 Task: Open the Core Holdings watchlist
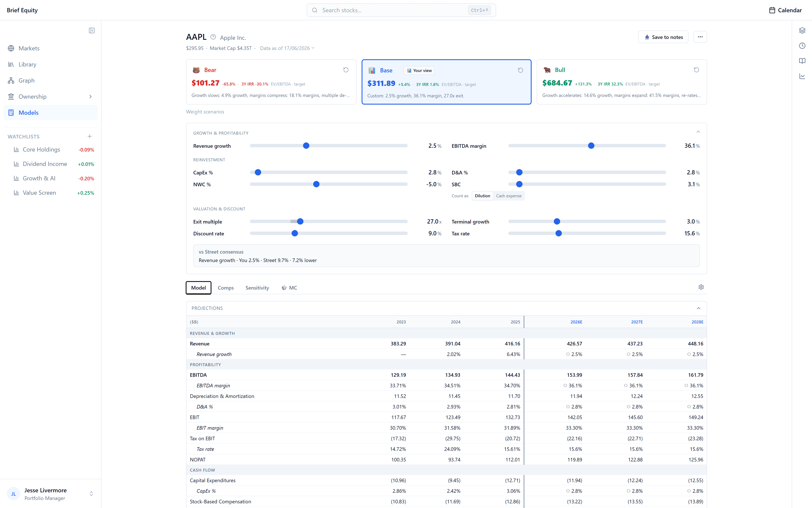click(50, 150)
